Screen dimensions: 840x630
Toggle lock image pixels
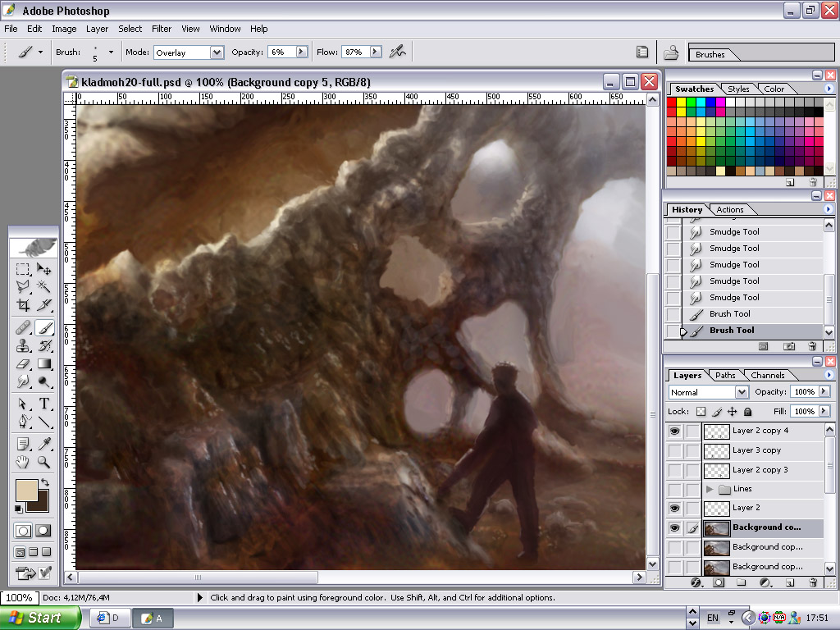click(717, 412)
